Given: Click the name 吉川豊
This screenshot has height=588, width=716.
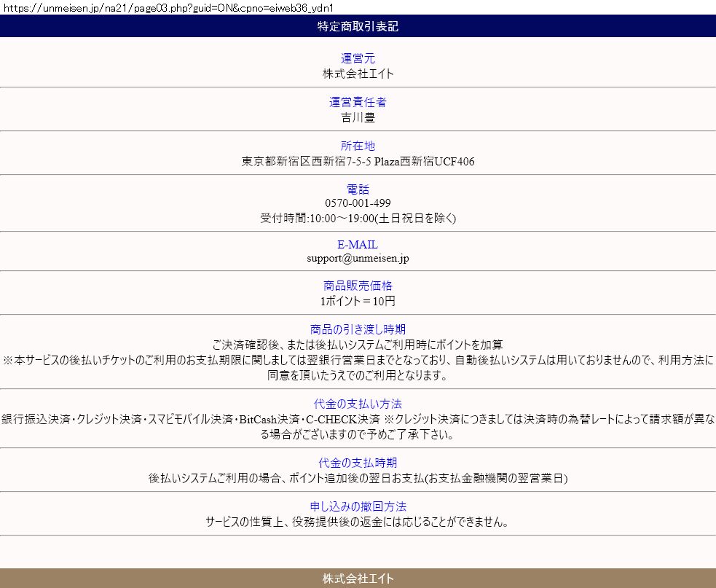Looking at the screenshot, I should (358, 117).
